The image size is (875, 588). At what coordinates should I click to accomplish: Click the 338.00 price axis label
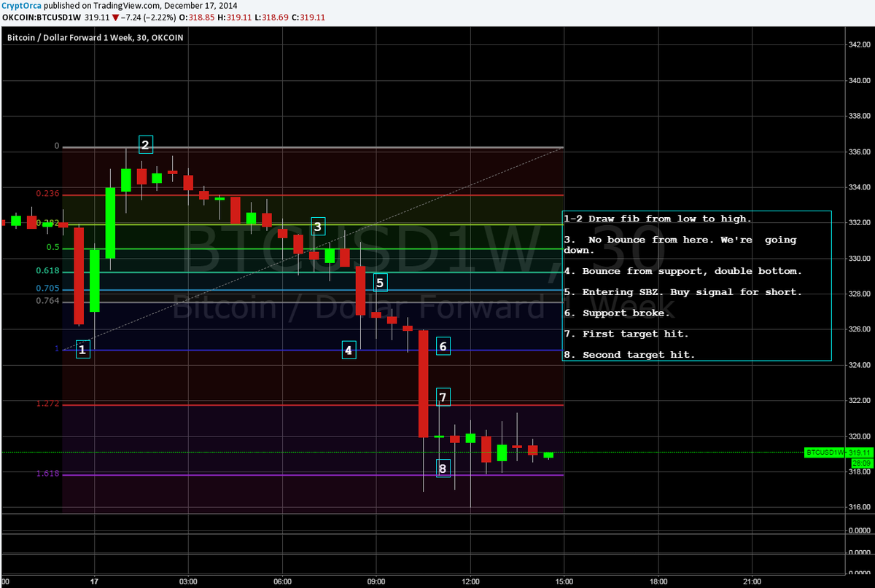[858, 116]
